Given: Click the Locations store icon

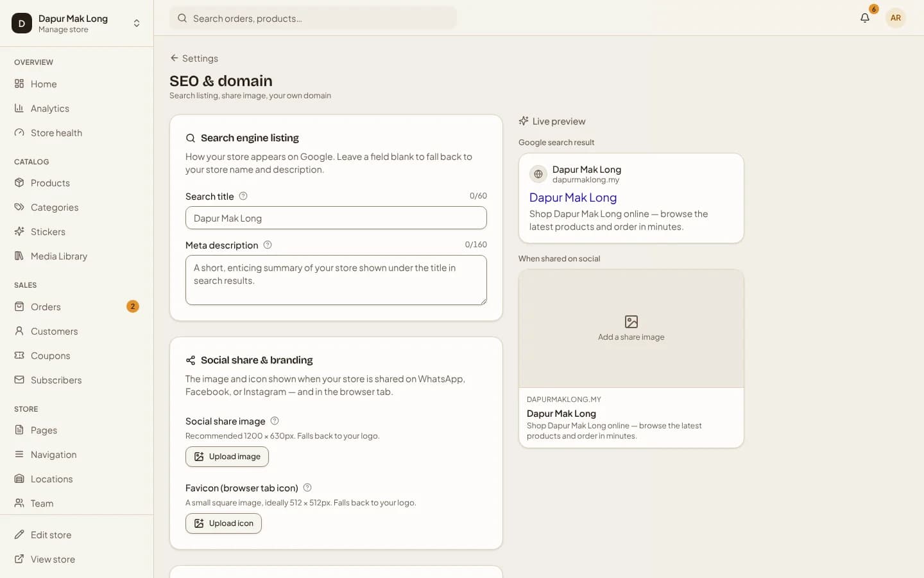Looking at the screenshot, I should pos(19,479).
